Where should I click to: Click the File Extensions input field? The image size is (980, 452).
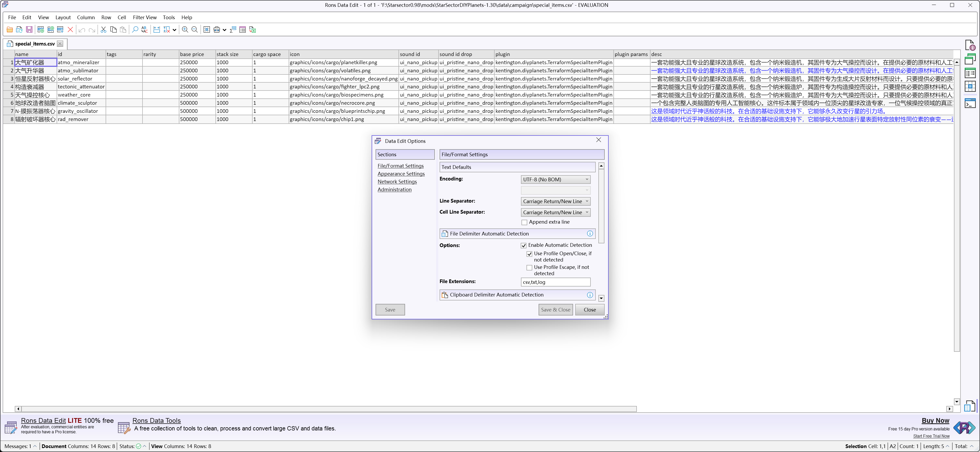555,282
